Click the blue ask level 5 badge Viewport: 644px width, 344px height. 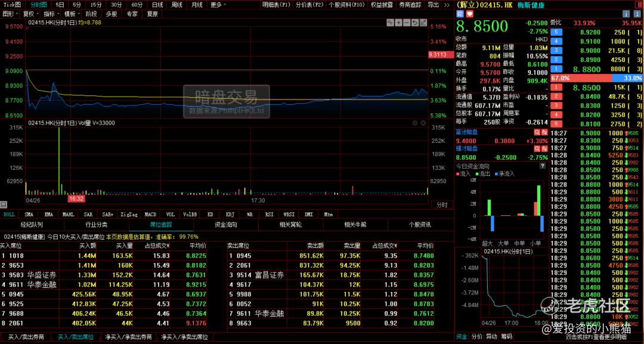point(556,32)
